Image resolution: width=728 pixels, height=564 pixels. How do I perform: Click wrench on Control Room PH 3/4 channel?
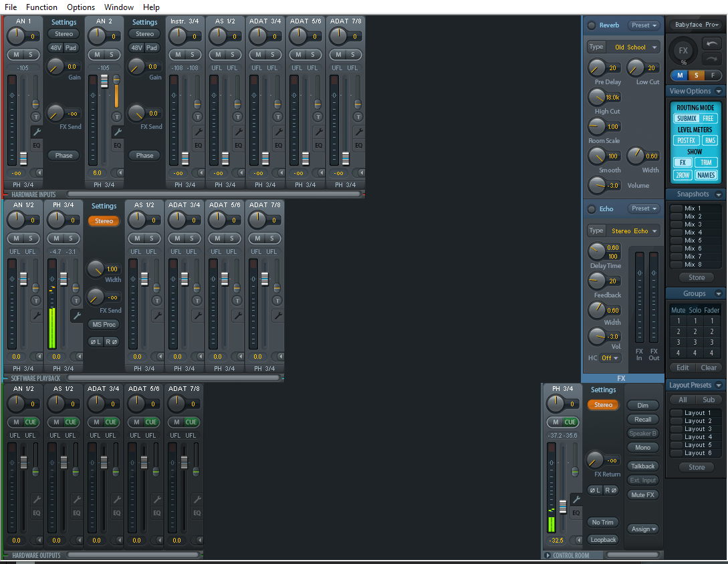click(576, 499)
